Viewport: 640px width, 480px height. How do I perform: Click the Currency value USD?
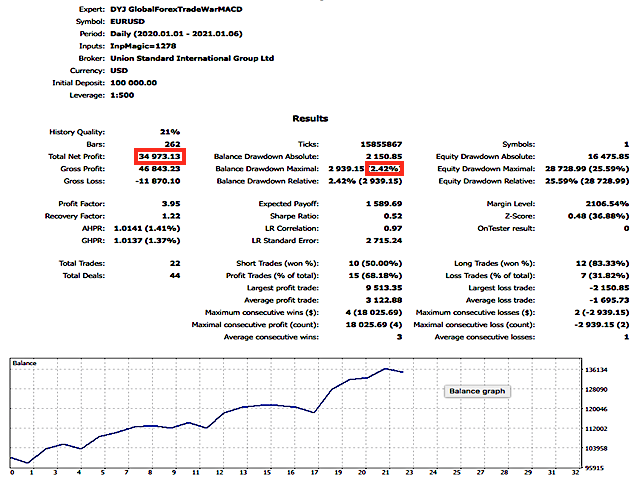[x=119, y=70]
